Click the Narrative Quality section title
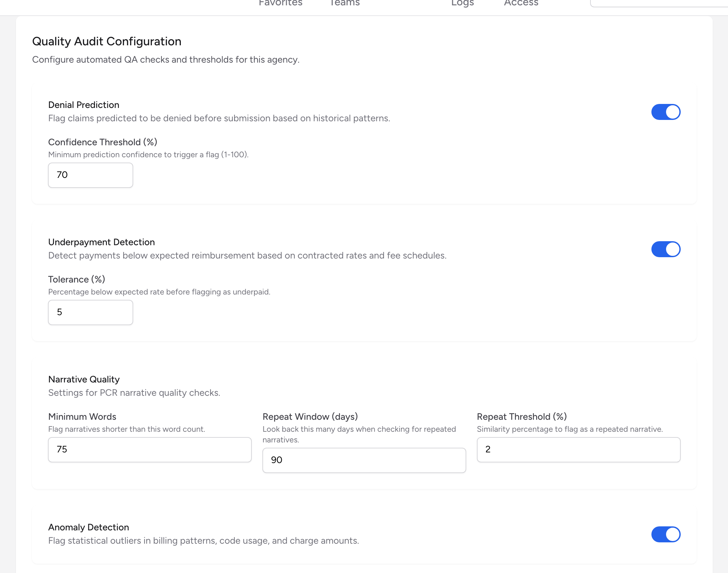 click(x=84, y=379)
